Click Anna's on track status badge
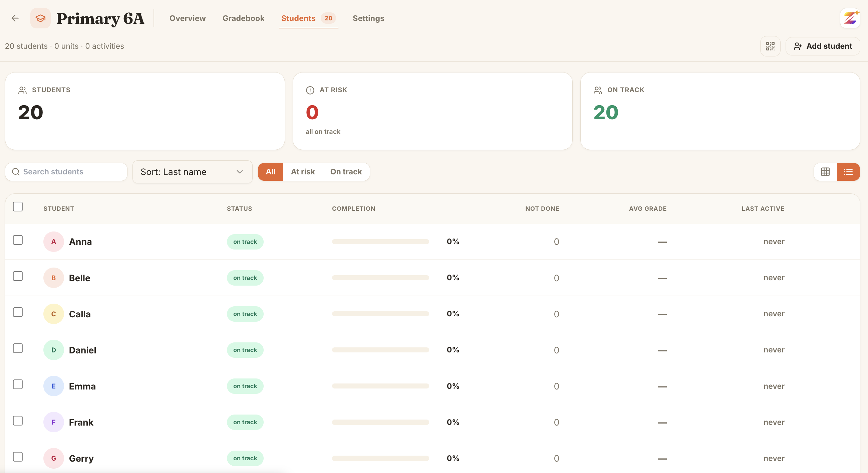 [x=245, y=242]
